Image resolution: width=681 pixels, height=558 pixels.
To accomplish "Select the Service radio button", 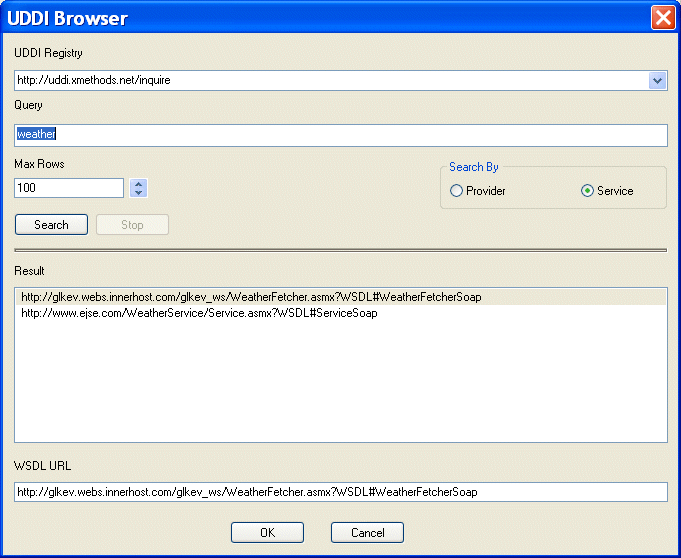I will (588, 191).
